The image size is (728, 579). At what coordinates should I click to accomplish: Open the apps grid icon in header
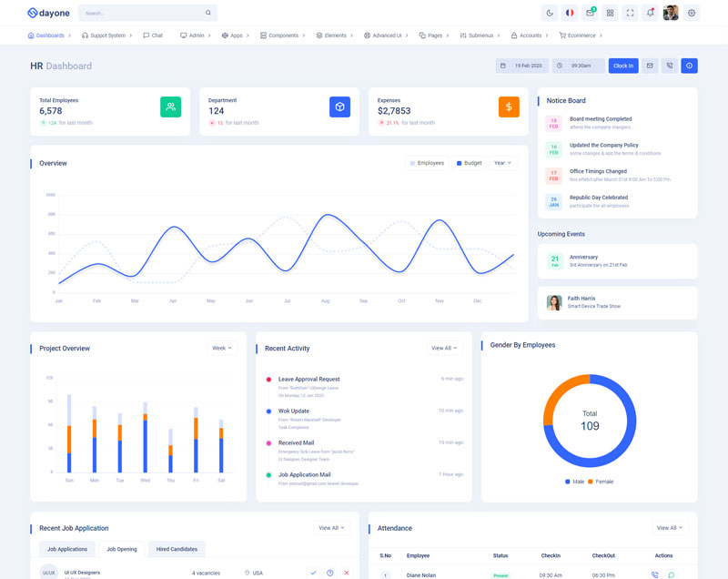pos(610,13)
